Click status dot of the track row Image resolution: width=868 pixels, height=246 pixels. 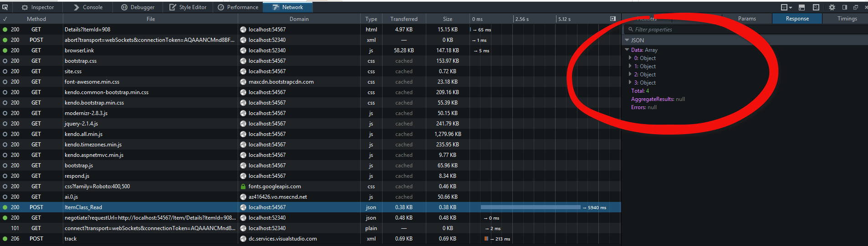[x=5, y=239]
